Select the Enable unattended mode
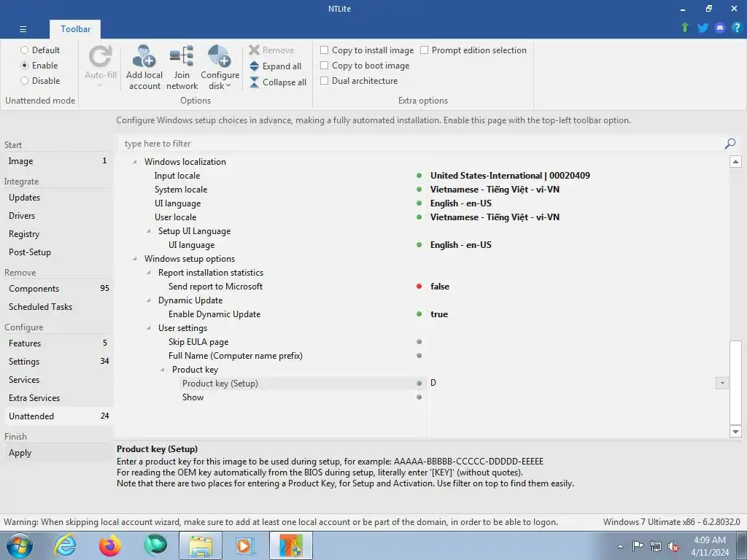 pyautogui.click(x=24, y=65)
